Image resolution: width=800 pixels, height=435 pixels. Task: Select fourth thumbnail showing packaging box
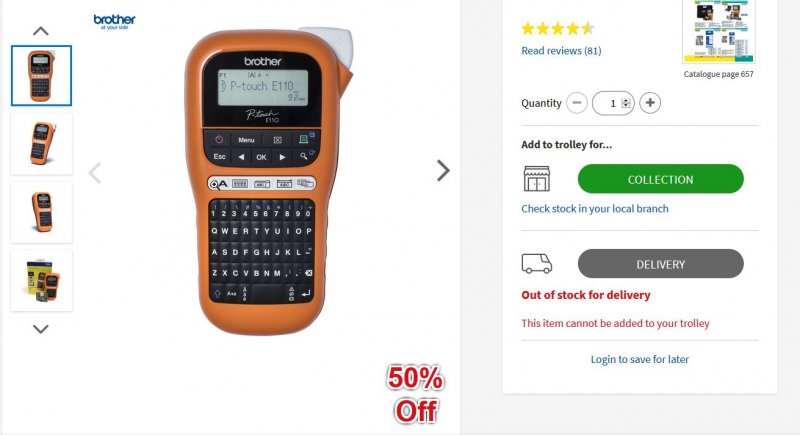click(41, 280)
